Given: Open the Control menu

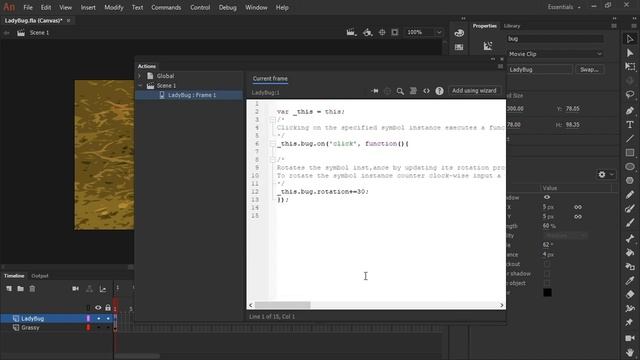Looking at the screenshot, I should pyautogui.click(x=200, y=7).
